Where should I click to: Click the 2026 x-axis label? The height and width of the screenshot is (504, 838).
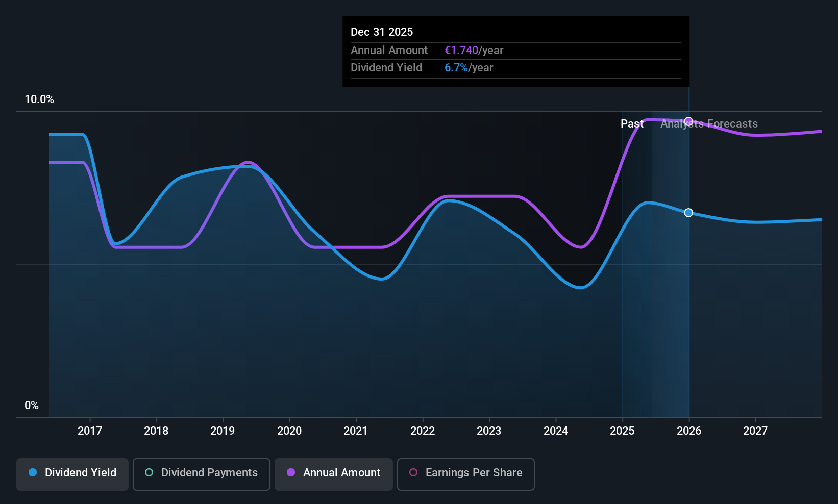[x=689, y=431]
